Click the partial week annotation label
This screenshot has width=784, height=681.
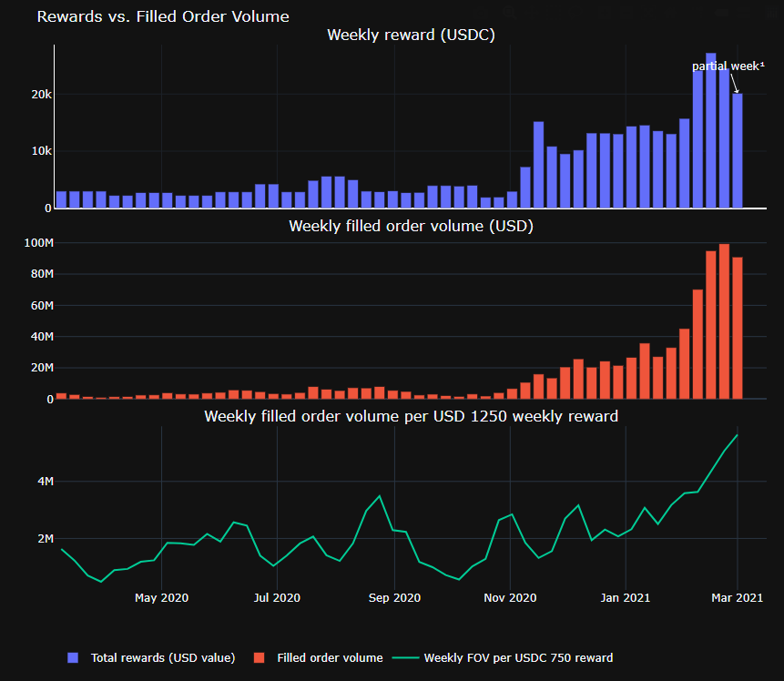click(x=728, y=66)
